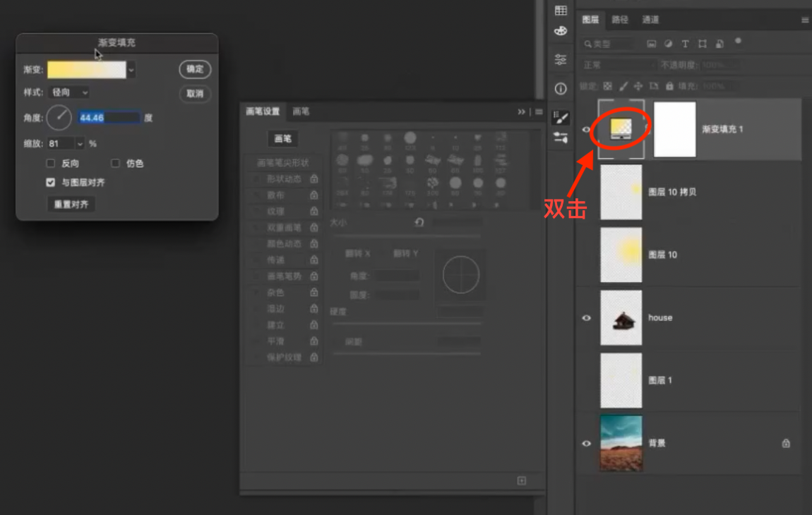Screen dimensions: 812x515
Task: Click the yellow gradient preview bar
Action: (86, 70)
